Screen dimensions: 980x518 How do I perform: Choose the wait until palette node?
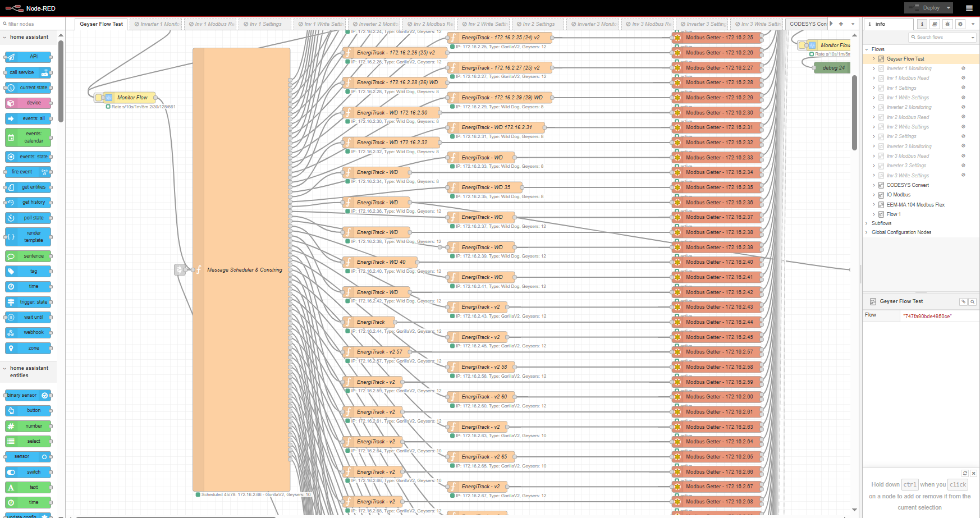[28, 317]
